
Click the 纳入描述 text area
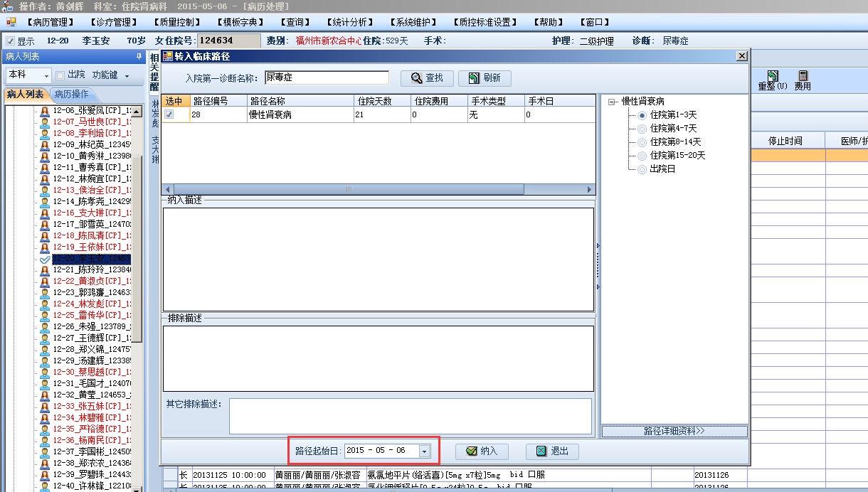[x=378, y=260]
